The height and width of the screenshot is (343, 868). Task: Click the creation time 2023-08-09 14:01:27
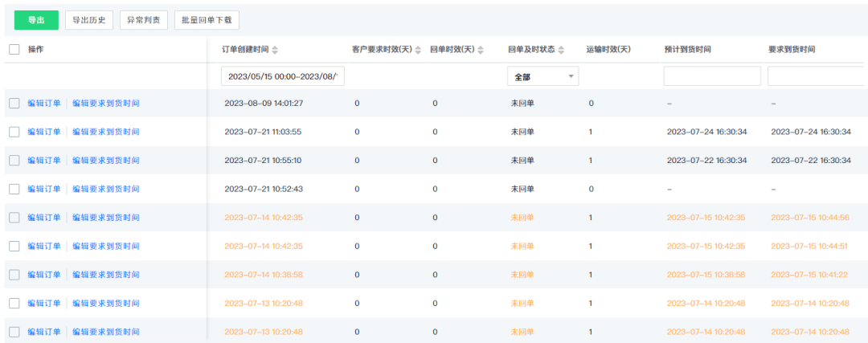264,103
